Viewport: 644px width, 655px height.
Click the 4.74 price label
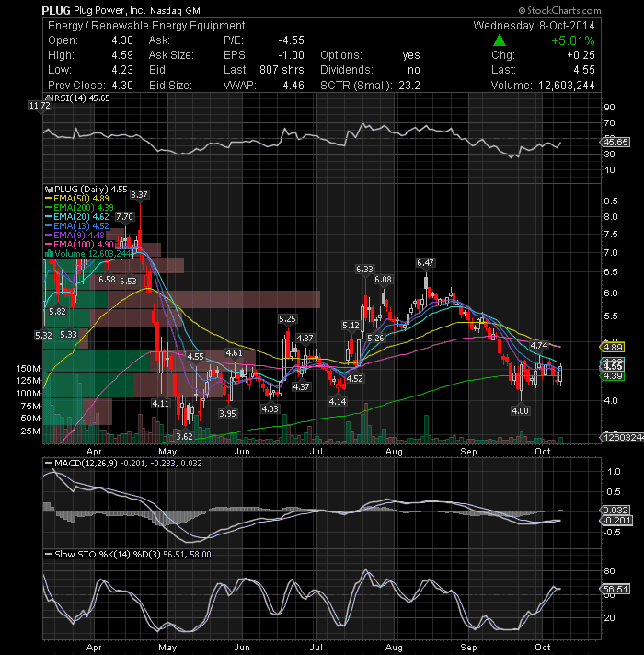coord(539,346)
